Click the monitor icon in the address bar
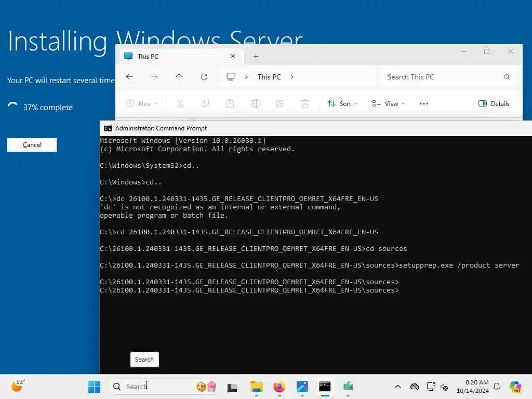 (230, 77)
